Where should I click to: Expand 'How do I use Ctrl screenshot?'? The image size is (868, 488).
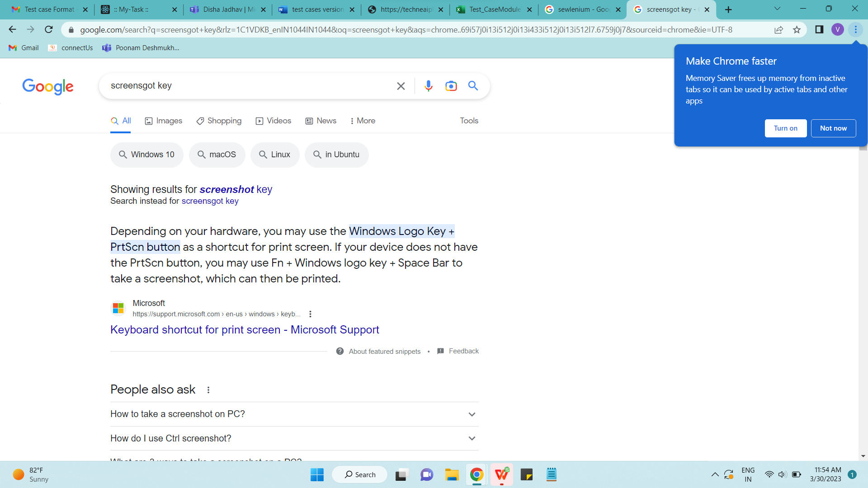[294, 438]
